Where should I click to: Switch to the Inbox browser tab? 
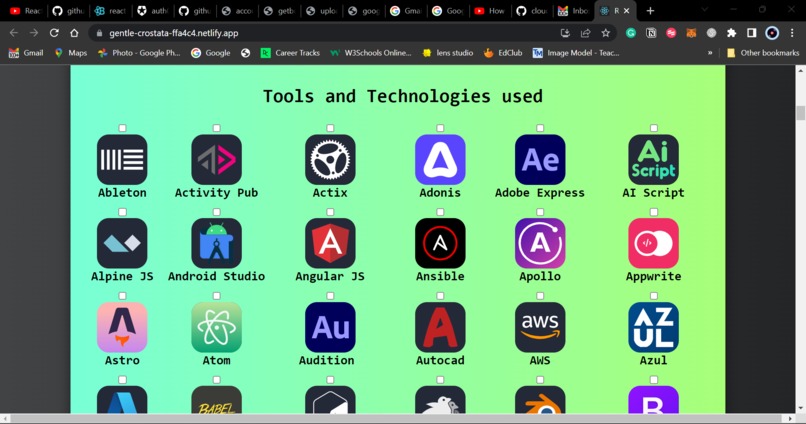(574, 11)
